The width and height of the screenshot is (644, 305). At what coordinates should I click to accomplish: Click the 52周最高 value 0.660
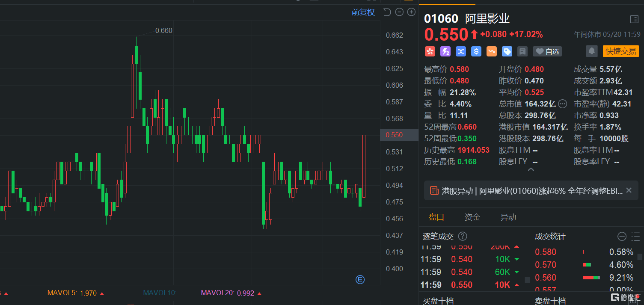point(467,127)
